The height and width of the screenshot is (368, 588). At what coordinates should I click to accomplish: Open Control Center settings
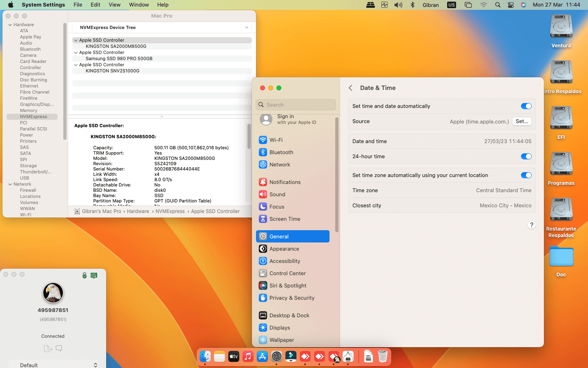coord(287,273)
